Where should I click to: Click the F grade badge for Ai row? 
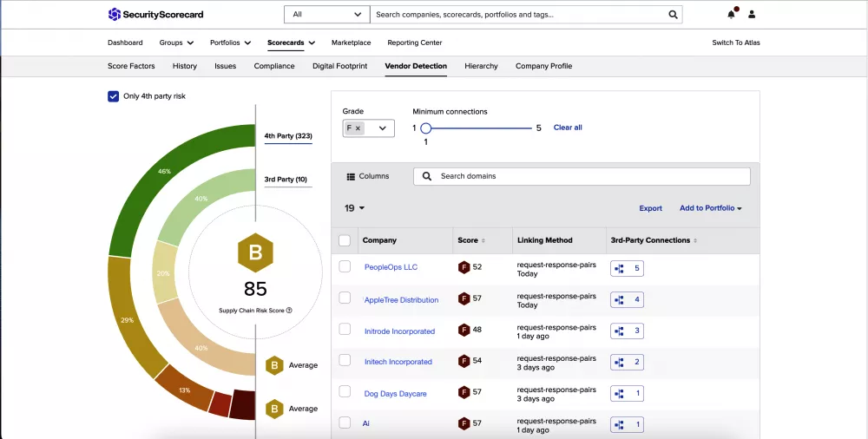464,424
